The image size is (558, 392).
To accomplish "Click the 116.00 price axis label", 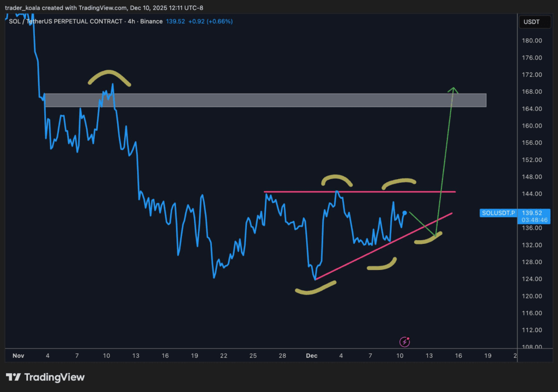I will (x=532, y=314).
